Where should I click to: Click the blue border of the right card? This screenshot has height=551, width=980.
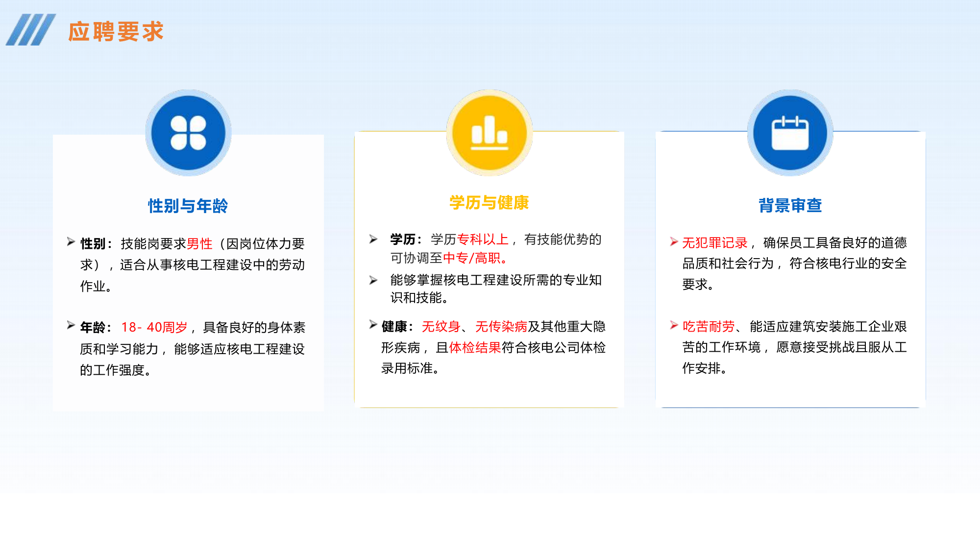click(790, 406)
